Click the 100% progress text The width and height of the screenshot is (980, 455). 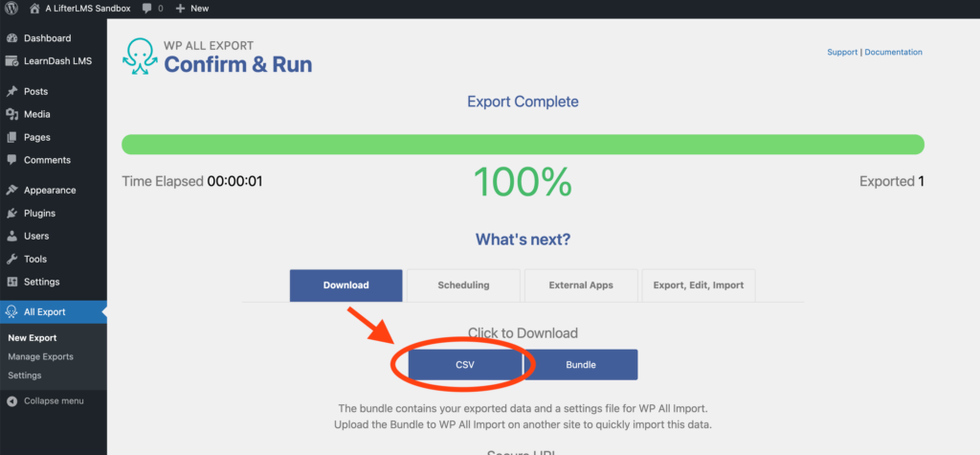[x=523, y=182]
